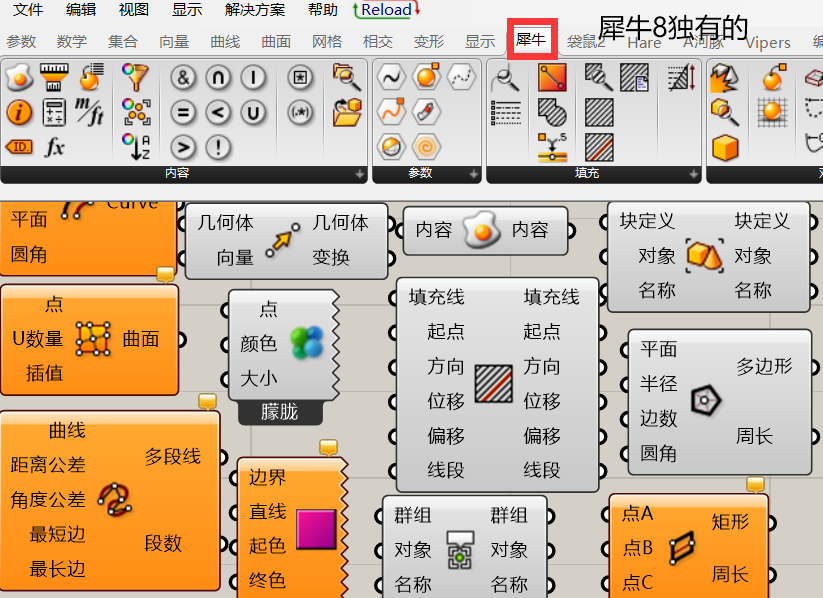Click the boxed asterisk round icon
The width and height of the screenshot is (823, 598).
click(x=300, y=78)
